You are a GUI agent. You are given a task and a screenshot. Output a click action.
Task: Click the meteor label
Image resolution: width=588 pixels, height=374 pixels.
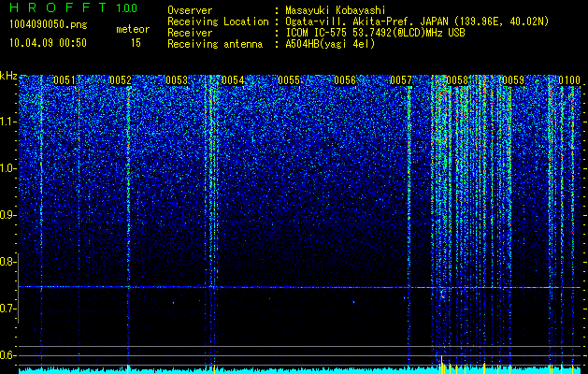[133, 29]
